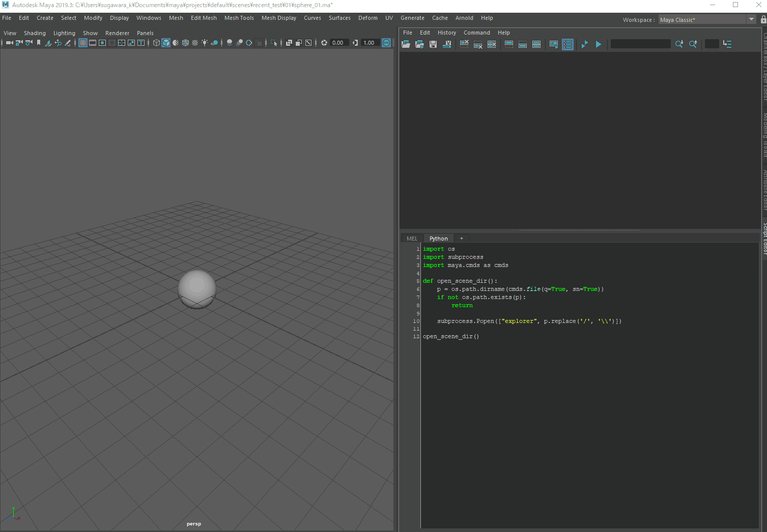Open the Workspace dropdown showing Maya Classic
The height and width of the screenshot is (532, 767).
pos(707,20)
